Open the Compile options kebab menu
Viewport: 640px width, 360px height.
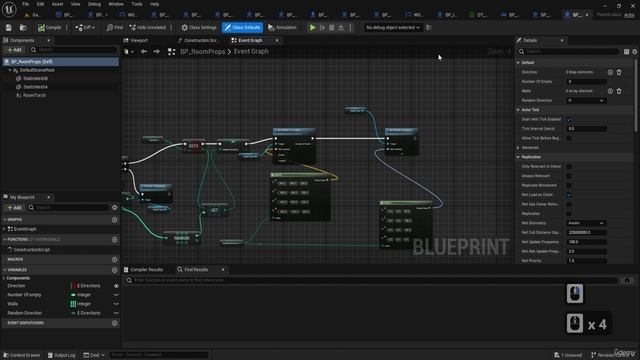67,27
